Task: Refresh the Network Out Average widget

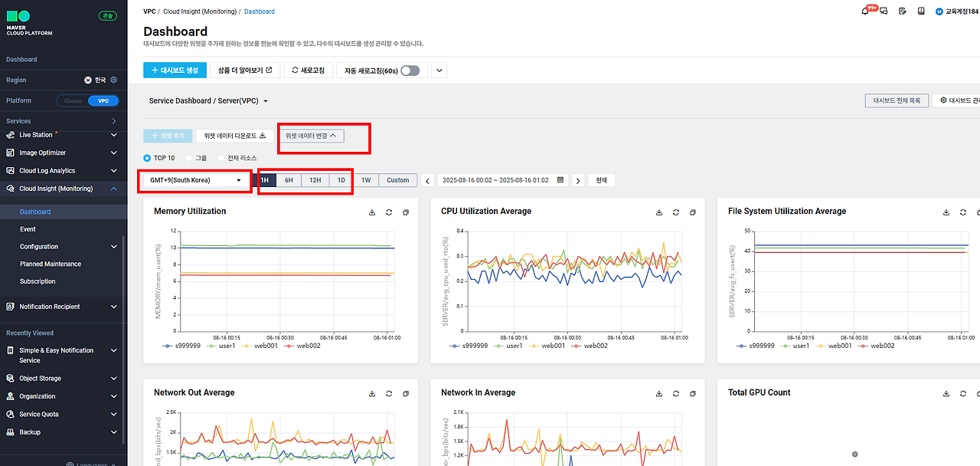Action: point(389,393)
